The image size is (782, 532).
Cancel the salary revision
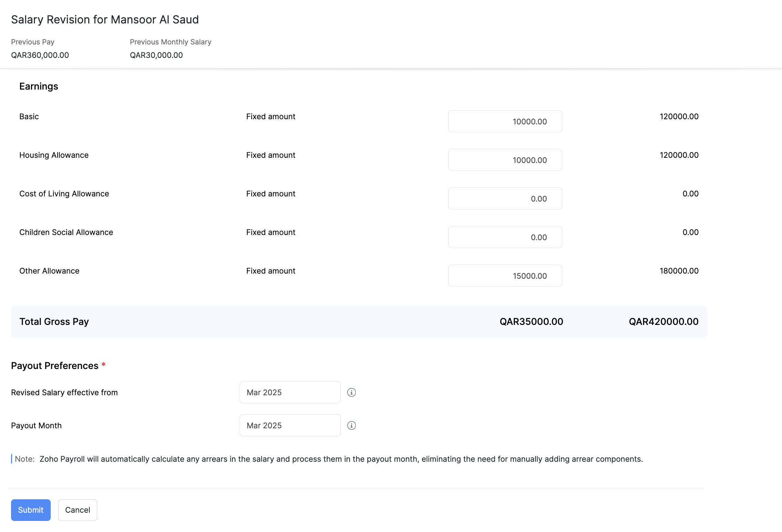pos(78,510)
